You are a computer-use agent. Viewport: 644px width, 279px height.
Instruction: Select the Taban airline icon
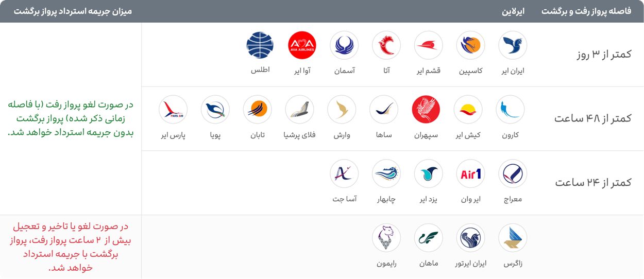[x=258, y=110]
